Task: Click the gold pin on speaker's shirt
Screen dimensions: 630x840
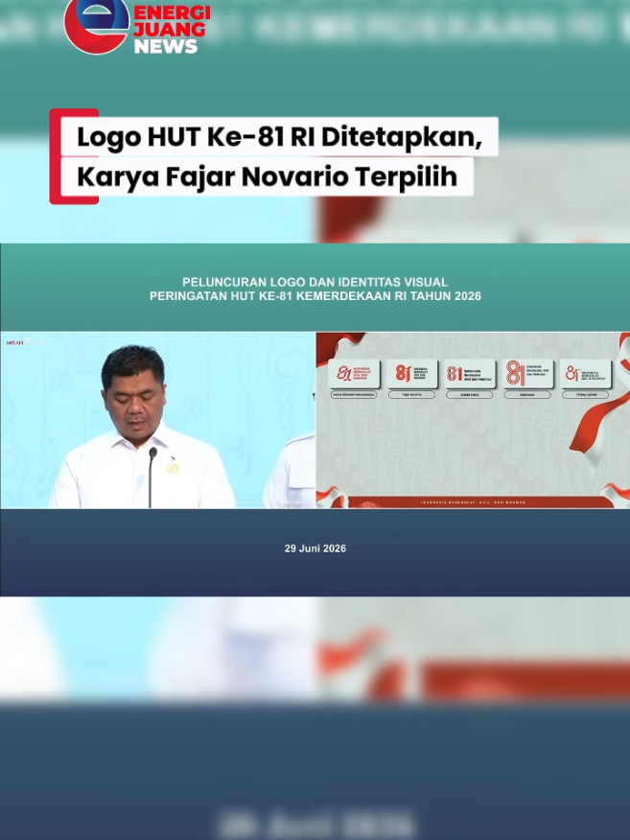Action: point(172,468)
